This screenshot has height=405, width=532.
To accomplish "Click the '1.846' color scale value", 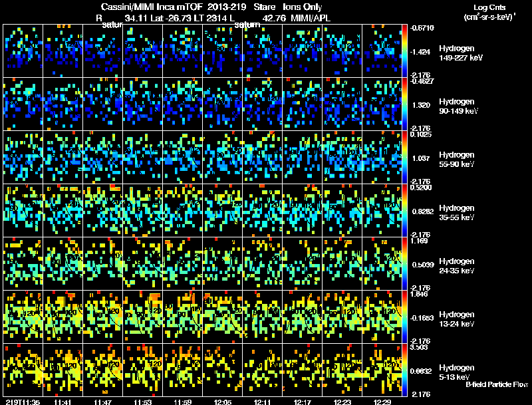I will point(420,294).
